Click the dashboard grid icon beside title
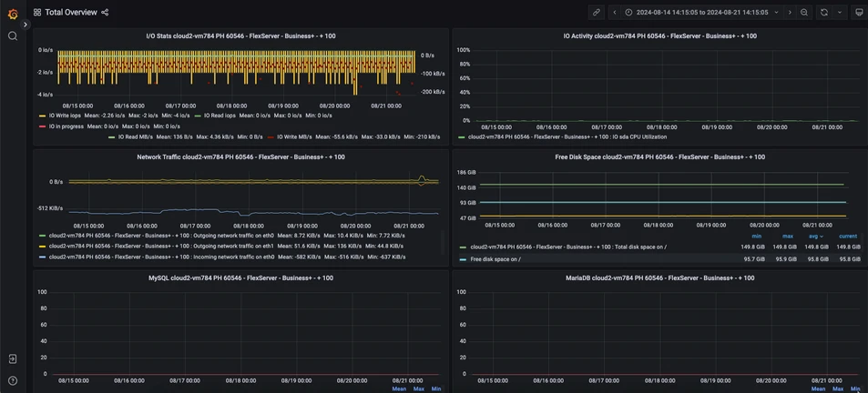Viewport: 868px width, 393px height. tap(37, 13)
